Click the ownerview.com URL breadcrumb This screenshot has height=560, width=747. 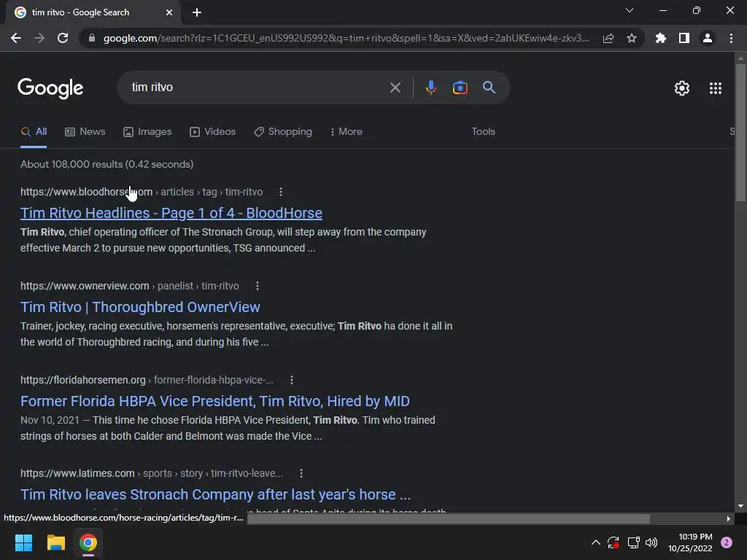tap(130, 286)
